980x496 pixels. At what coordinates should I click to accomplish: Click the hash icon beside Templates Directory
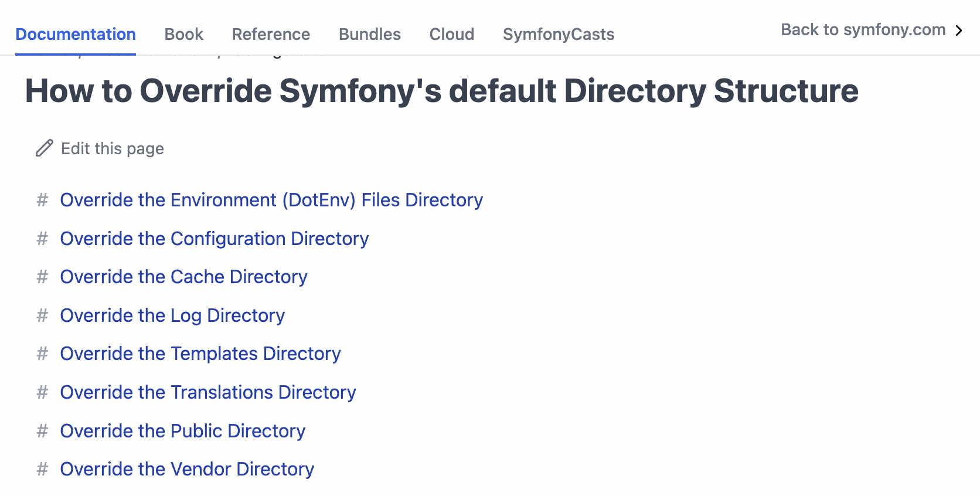pyautogui.click(x=42, y=354)
